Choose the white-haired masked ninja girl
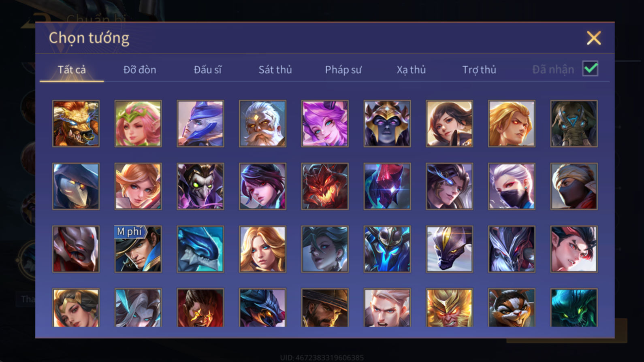 pos(512,186)
